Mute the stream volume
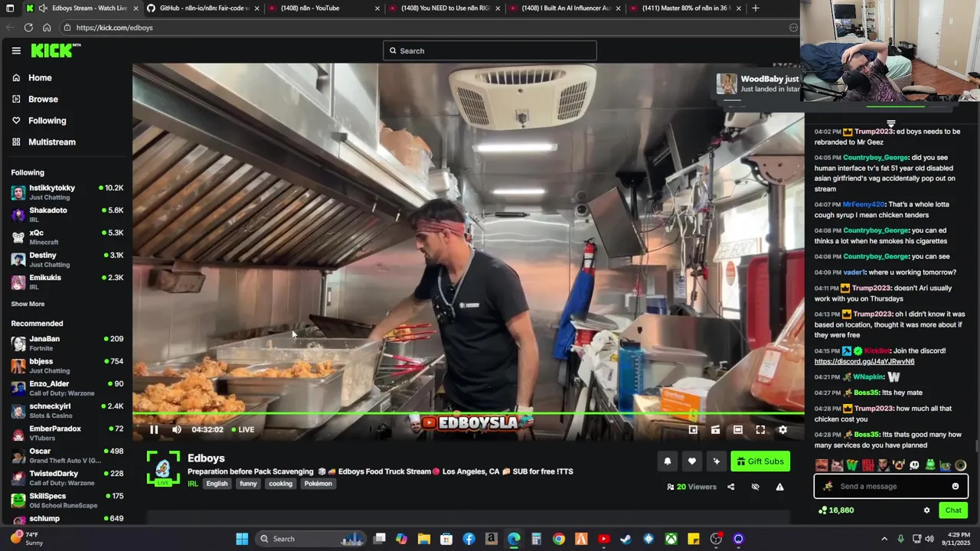The image size is (980, 551). pyautogui.click(x=176, y=429)
